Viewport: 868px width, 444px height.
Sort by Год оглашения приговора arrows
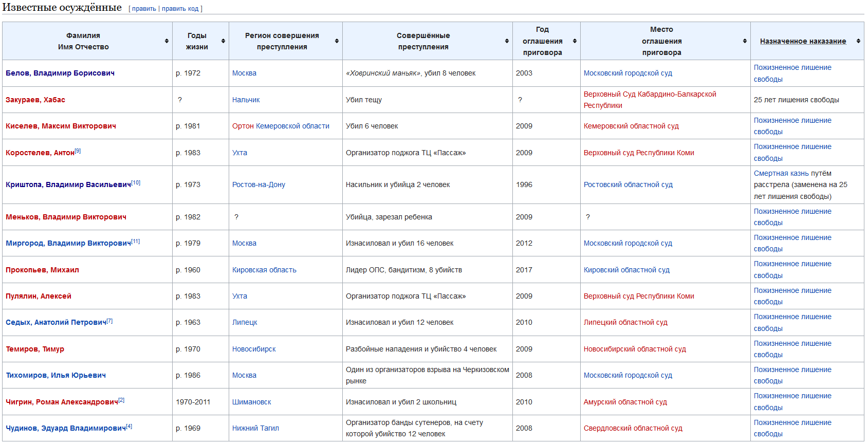(x=575, y=41)
